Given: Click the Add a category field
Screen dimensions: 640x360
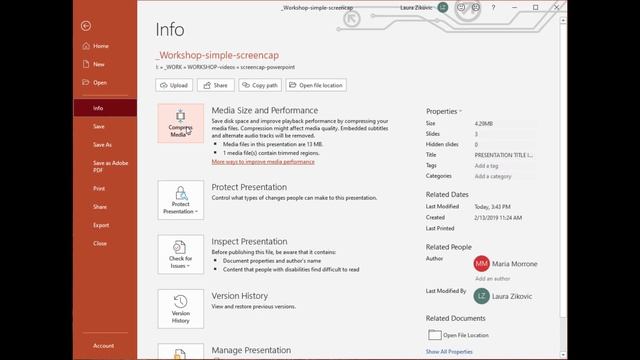Looking at the screenshot, I should [504, 176].
